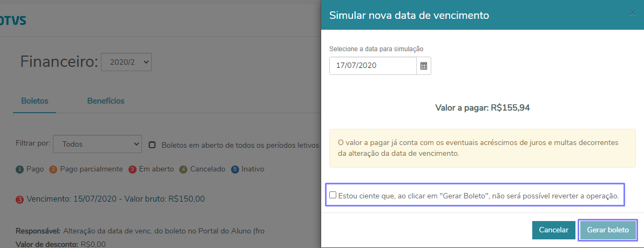
Task: Click the Pago parcialmente legend label
Action: [x=92, y=169]
